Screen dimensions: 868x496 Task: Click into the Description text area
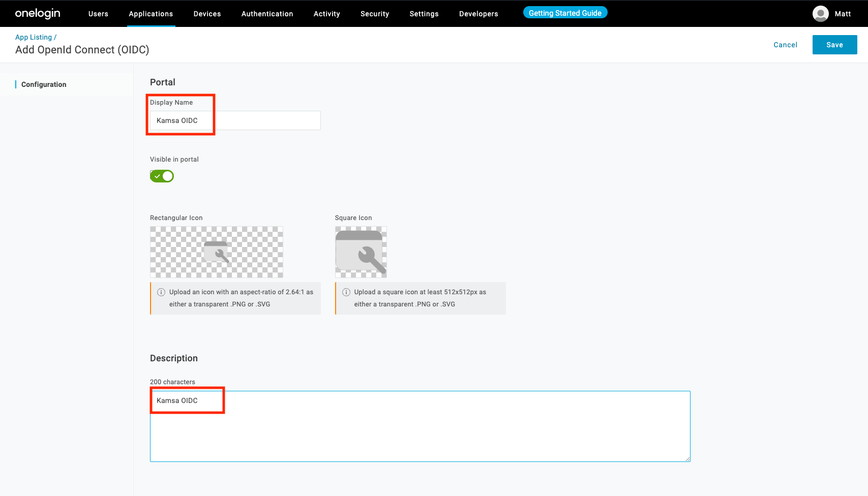click(420, 426)
